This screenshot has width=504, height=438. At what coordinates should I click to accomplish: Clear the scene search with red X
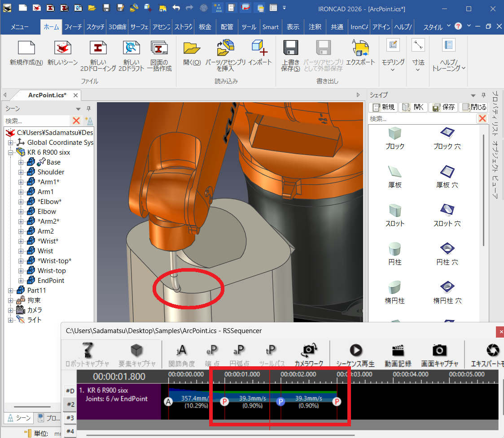[x=76, y=121]
